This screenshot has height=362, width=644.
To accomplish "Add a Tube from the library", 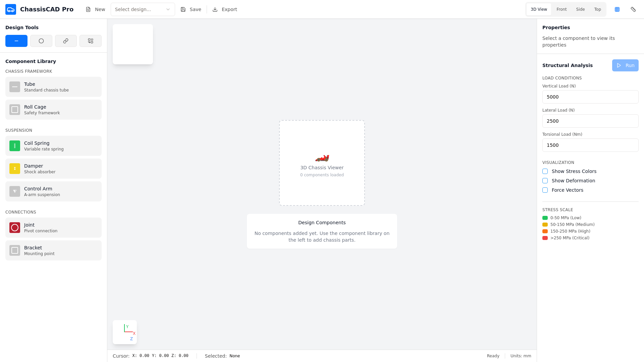I will click(x=53, y=87).
